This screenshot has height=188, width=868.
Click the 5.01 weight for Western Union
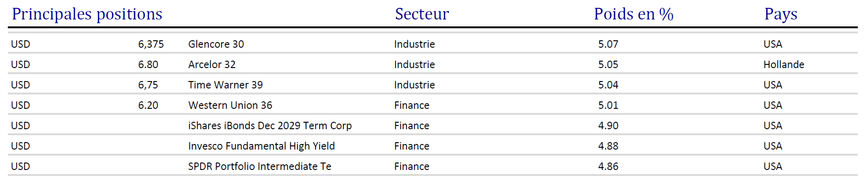point(608,105)
